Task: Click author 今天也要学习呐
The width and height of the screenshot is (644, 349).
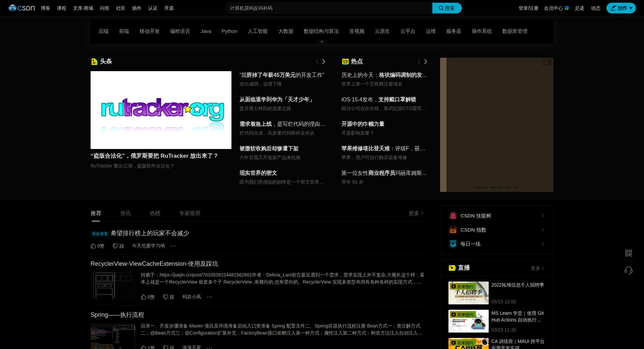Action: click(x=148, y=246)
